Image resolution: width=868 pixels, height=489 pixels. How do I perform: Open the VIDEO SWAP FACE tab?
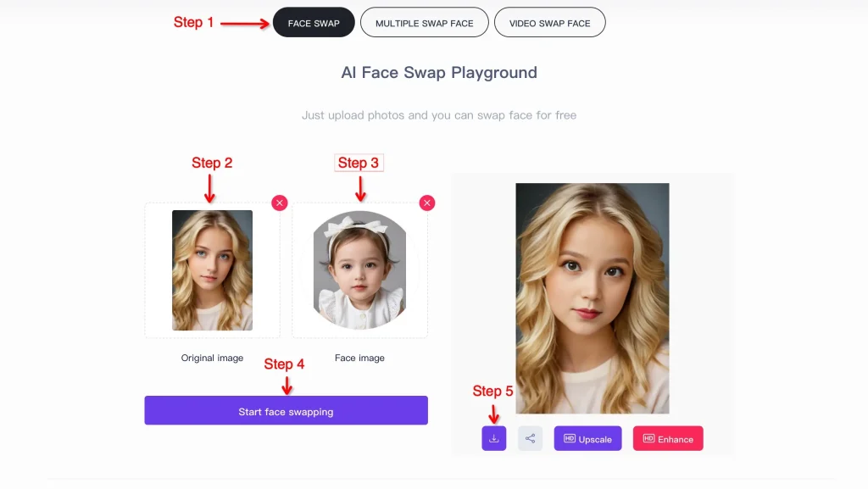coord(549,23)
